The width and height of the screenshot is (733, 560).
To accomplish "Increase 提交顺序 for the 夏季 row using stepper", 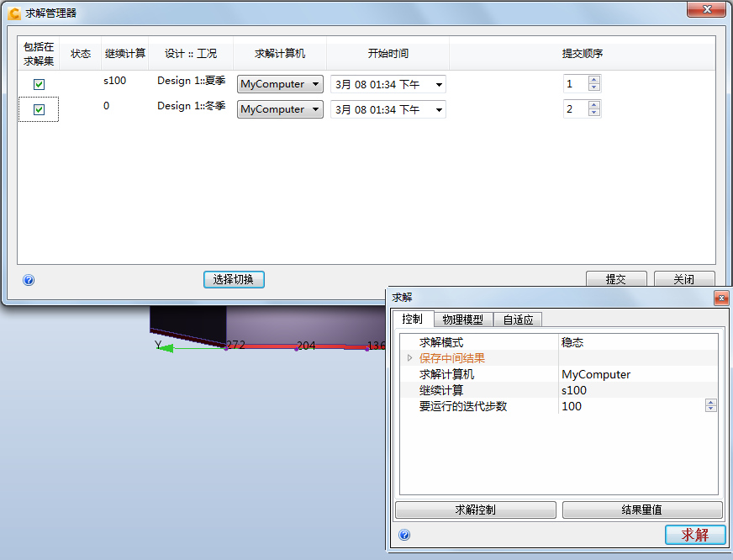I will (x=594, y=80).
